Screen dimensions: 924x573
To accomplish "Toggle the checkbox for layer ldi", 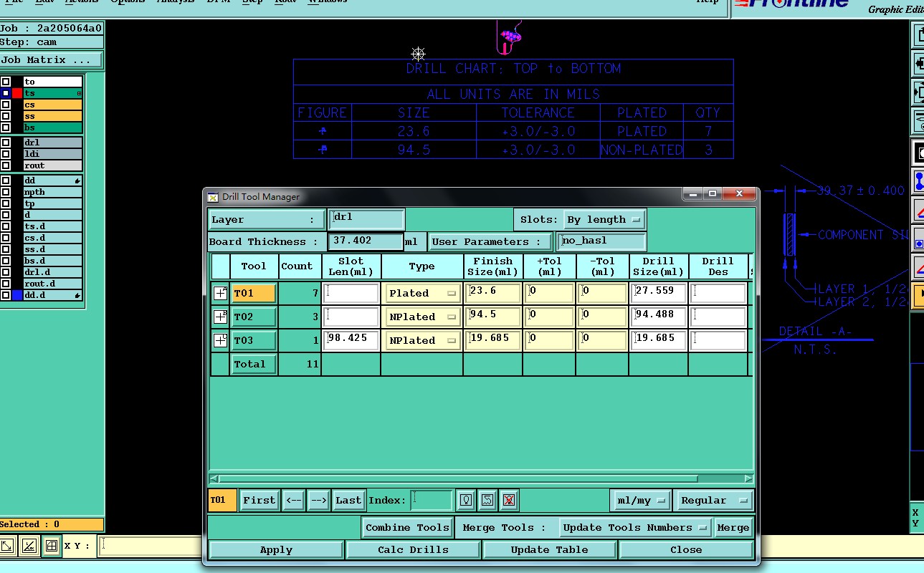I will point(6,154).
